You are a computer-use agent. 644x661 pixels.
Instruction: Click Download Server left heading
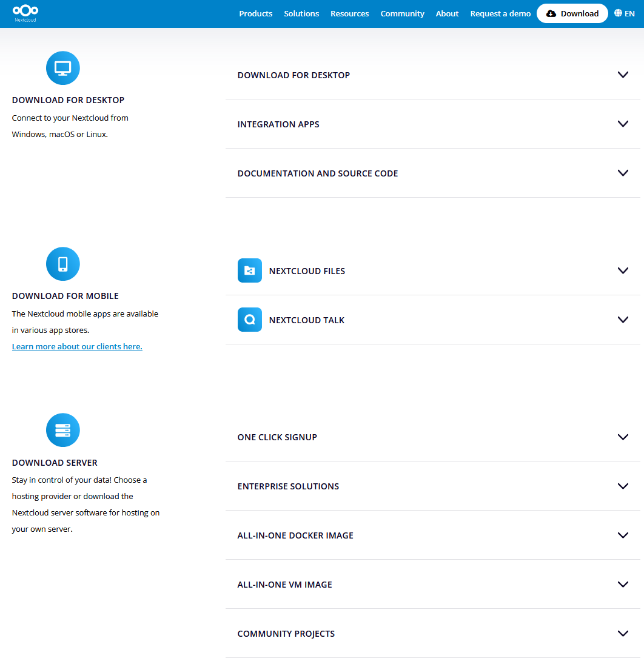[55, 463]
